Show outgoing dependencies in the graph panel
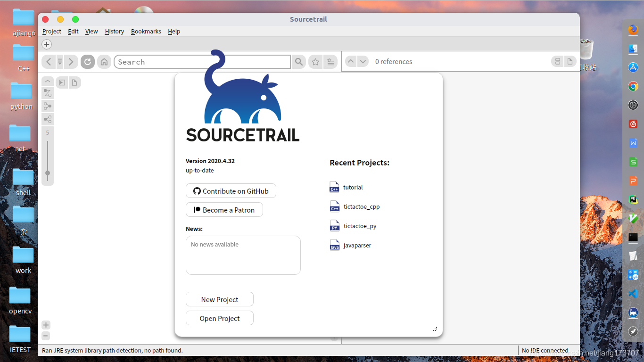Viewport: 644px width, 362px height. 47,119
